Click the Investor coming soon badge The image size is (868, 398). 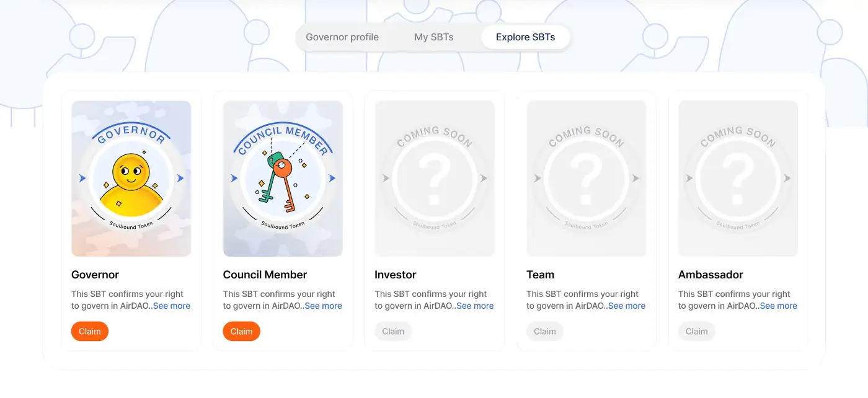pos(434,179)
